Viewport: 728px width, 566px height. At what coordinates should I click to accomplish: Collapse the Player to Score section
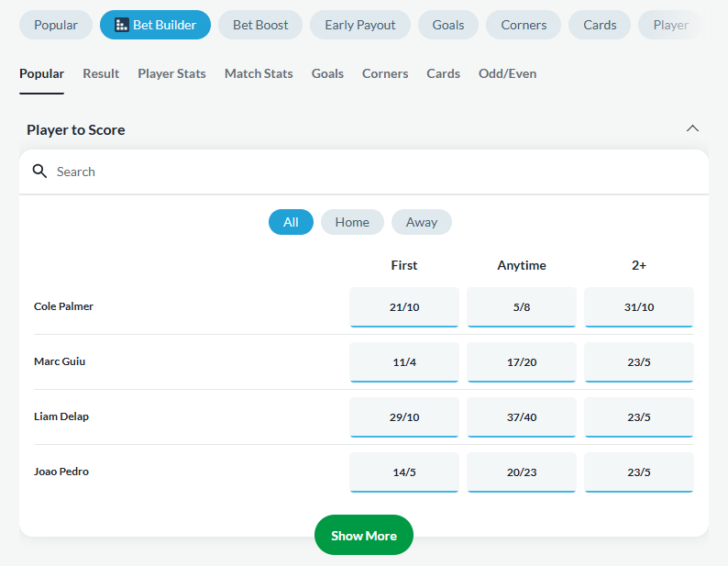[692, 128]
